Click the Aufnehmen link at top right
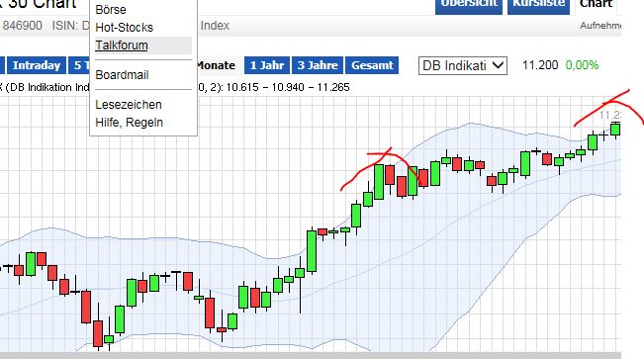 click(x=600, y=26)
